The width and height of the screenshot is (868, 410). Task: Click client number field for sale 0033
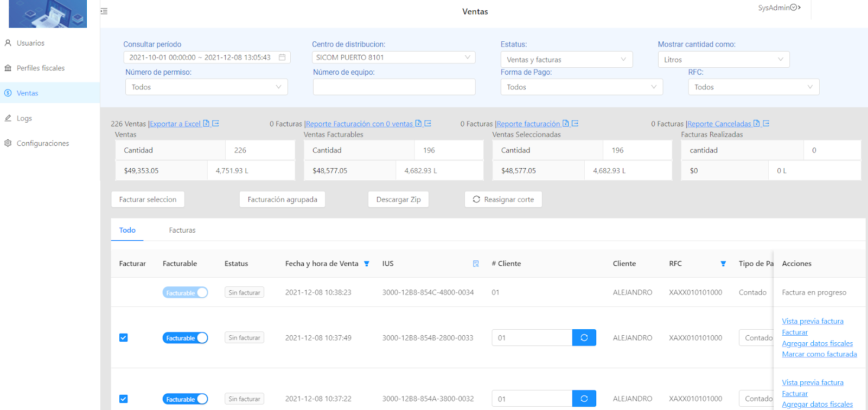pos(532,338)
